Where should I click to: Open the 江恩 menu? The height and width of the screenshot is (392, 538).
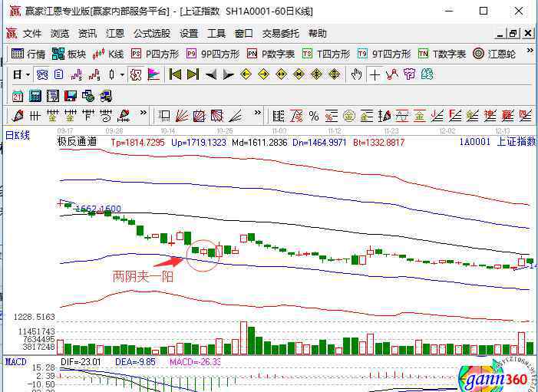[x=115, y=33]
